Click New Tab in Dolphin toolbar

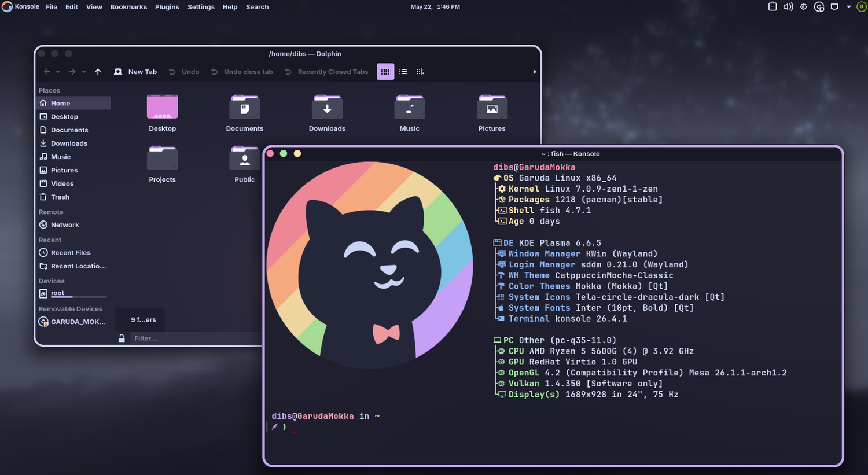tap(135, 72)
